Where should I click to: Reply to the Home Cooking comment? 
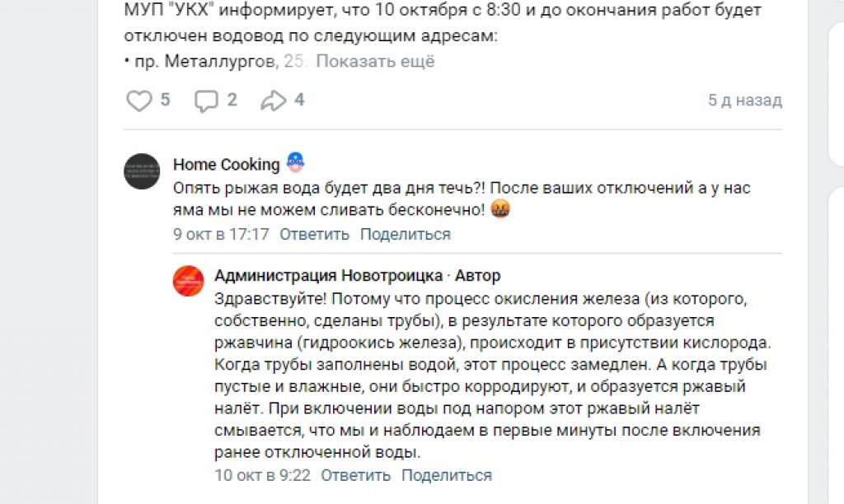(314, 234)
